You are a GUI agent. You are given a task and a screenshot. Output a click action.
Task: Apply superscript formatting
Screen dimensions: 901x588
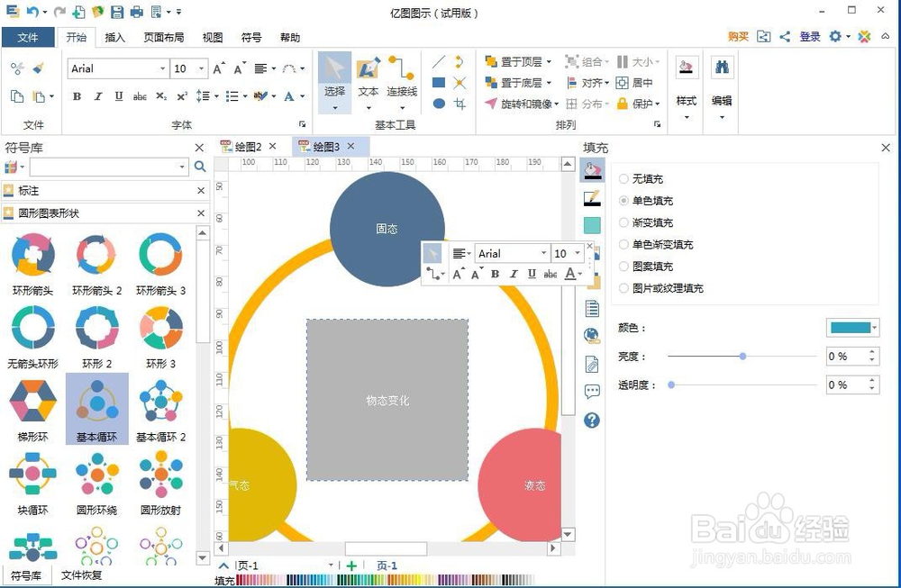(x=182, y=96)
